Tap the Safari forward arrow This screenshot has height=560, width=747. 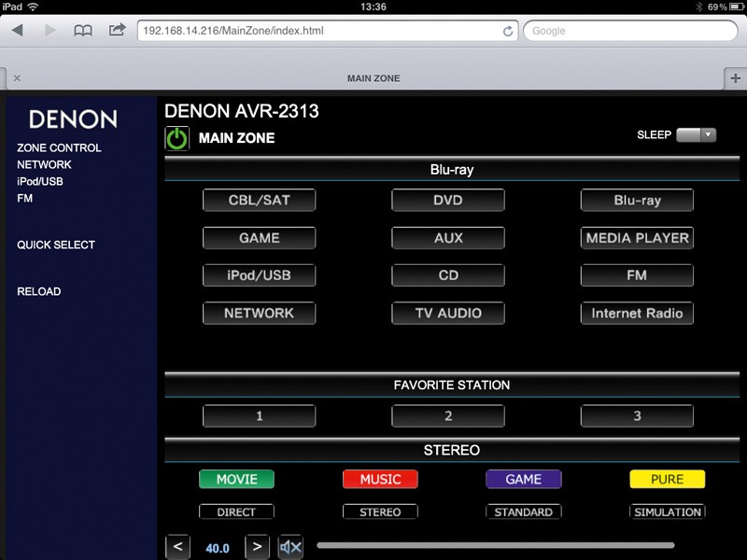pyautogui.click(x=50, y=31)
